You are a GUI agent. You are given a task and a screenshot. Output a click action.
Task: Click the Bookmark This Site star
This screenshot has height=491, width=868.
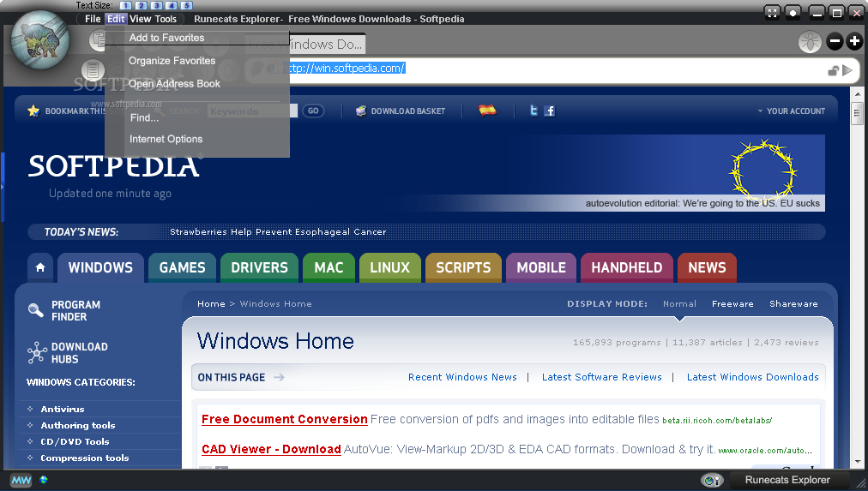click(33, 111)
